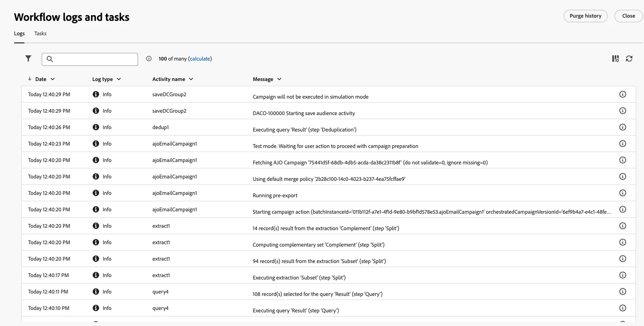Screen dimensions: 644x326
Task: Show details for 'Campaign will not be executed' row
Action: point(623,94)
